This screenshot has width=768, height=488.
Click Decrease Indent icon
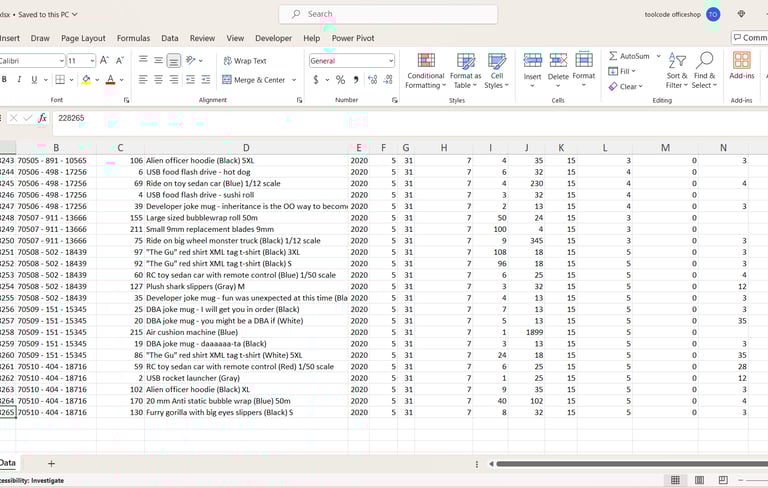(x=191, y=79)
